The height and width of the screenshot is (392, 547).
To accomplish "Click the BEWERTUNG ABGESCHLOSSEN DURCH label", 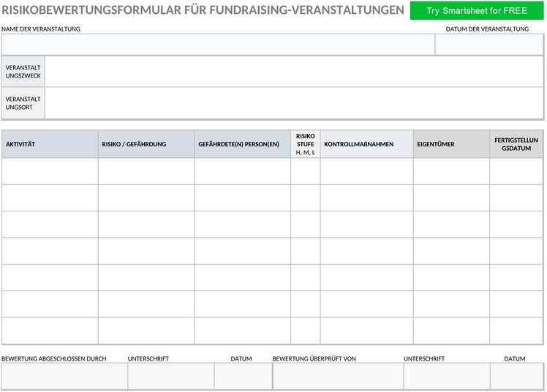I will click(x=53, y=358).
